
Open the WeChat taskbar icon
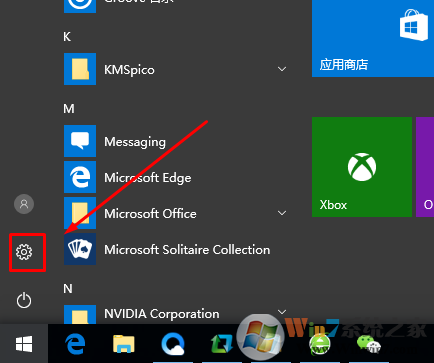(369, 344)
